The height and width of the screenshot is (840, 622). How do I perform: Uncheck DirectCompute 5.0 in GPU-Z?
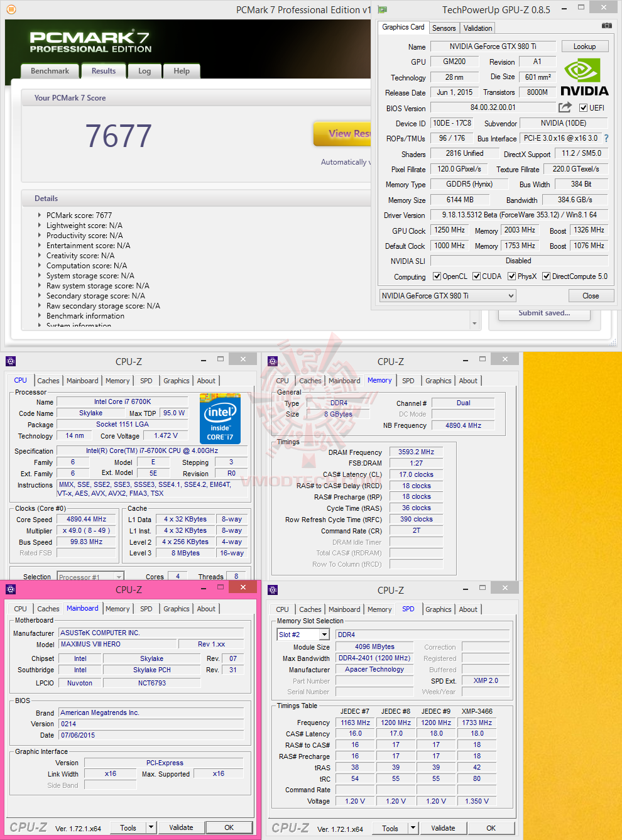pyautogui.click(x=546, y=276)
